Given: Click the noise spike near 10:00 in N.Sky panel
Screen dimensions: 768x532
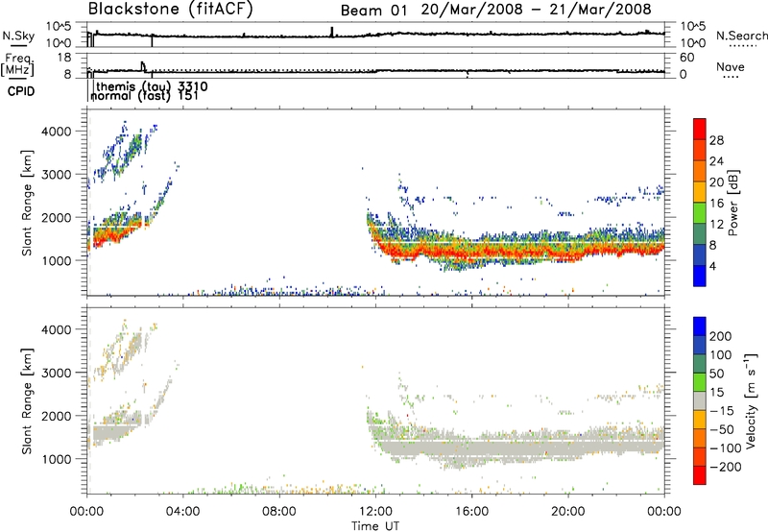Looking at the screenshot, I should pyautogui.click(x=331, y=32).
